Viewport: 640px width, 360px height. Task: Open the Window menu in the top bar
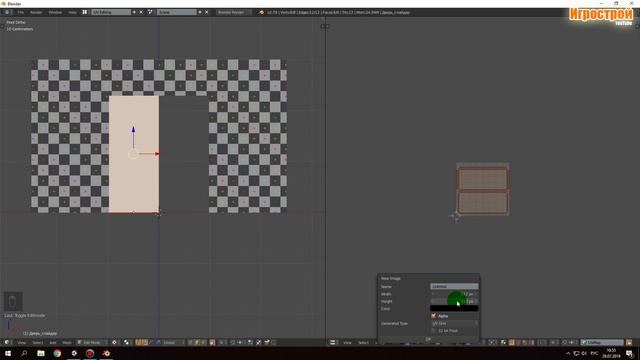(x=55, y=12)
